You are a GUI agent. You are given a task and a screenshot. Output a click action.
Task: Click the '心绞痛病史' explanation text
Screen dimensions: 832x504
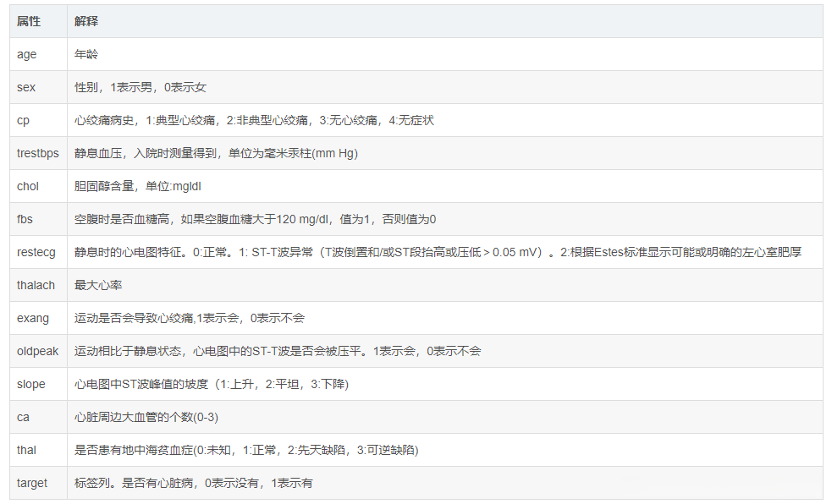(104, 120)
